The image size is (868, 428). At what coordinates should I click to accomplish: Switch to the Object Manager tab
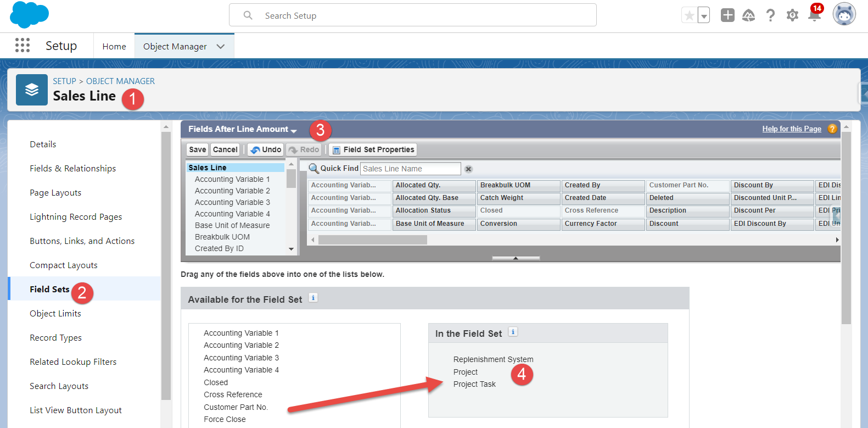175,47
